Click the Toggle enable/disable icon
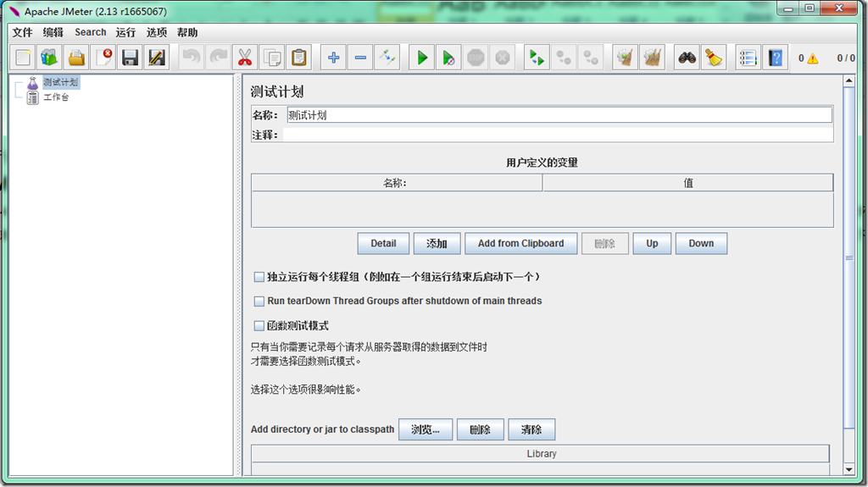The width and height of the screenshot is (868, 487). tap(387, 58)
